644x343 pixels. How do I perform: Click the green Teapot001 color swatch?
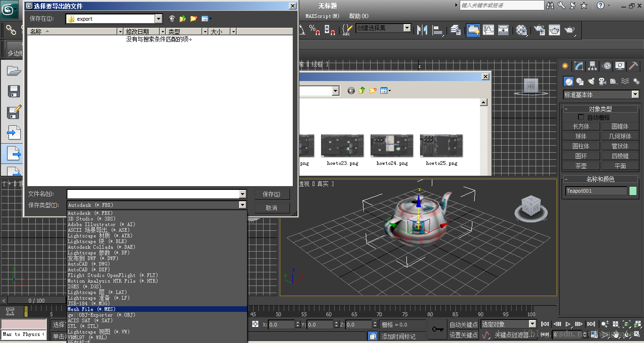(633, 191)
